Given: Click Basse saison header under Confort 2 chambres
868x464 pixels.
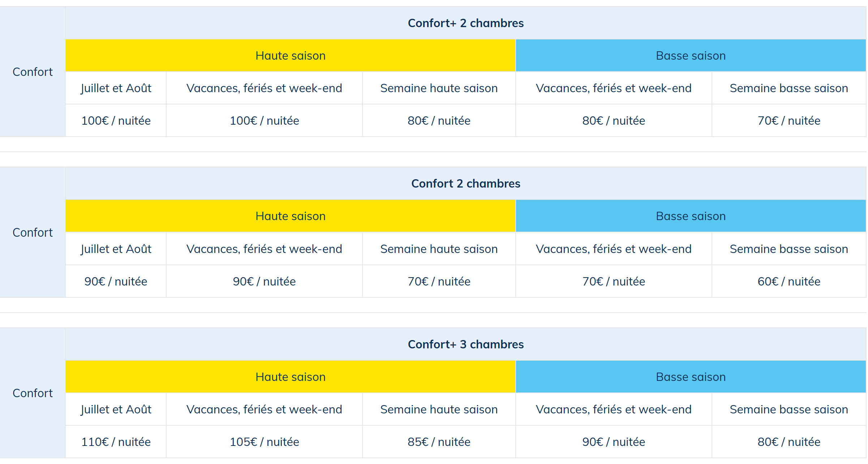Looking at the screenshot, I should [x=690, y=216].
